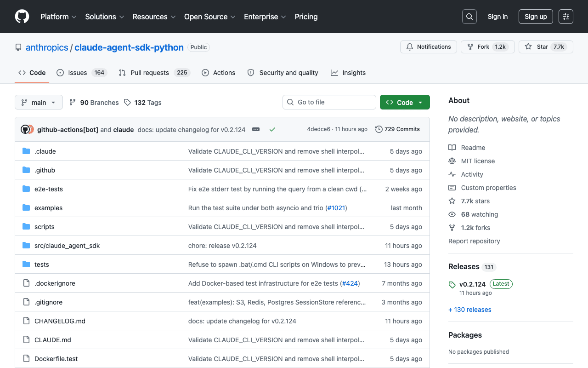588x368 pixels.
Task: Open the claude-agent-sdk-python repository link
Action: click(129, 47)
